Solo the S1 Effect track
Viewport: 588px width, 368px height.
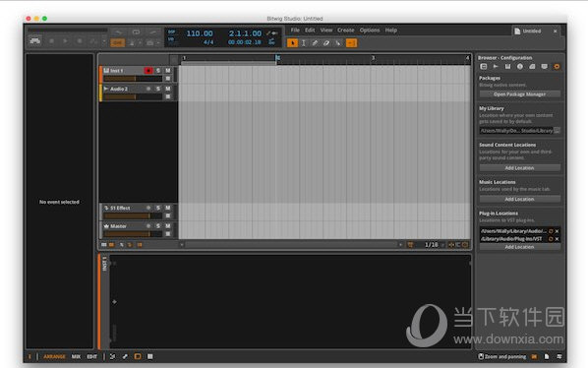158,208
